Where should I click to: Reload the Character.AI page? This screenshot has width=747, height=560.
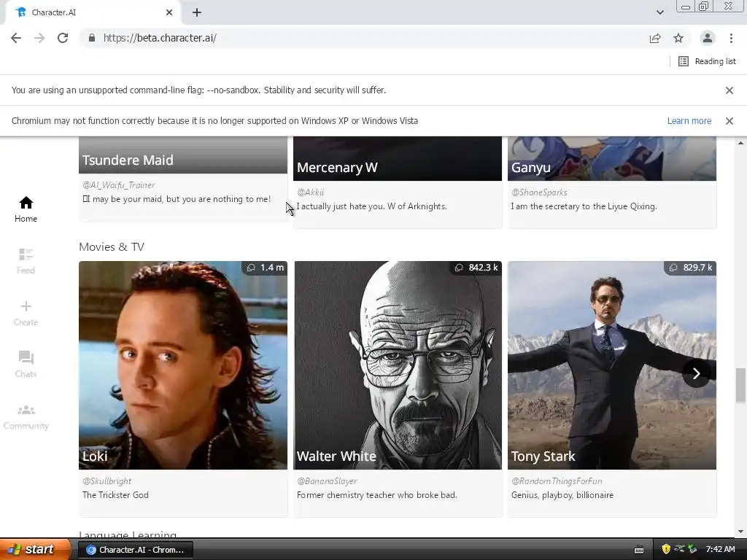point(63,38)
